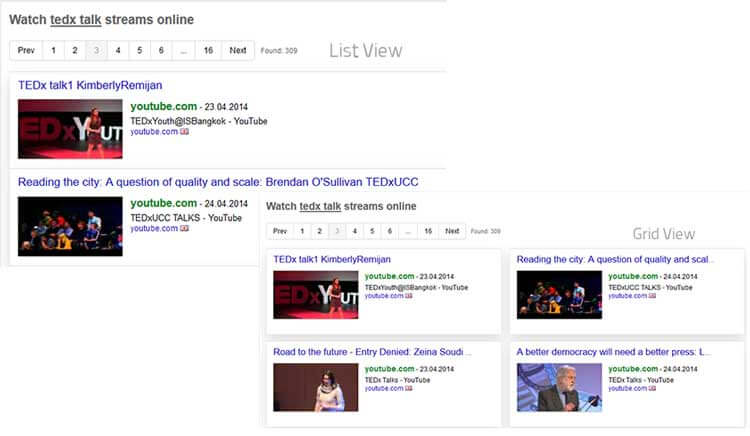The height and width of the screenshot is (436, 750).
Task: Click bearded speaker thumbnail in 'A better democracy' card
Action: pyautogui.click(x=559, y=387)
